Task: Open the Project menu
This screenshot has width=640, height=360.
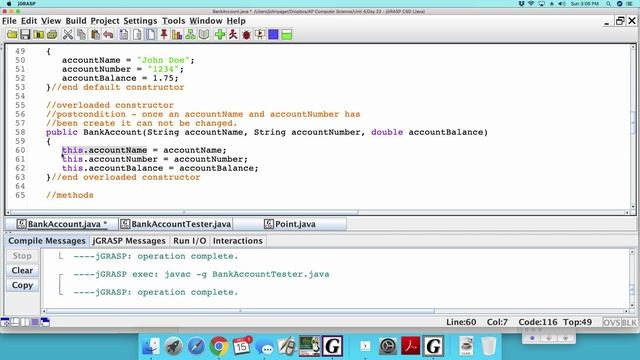Action: pyautogui.click(x=105, y=21)
